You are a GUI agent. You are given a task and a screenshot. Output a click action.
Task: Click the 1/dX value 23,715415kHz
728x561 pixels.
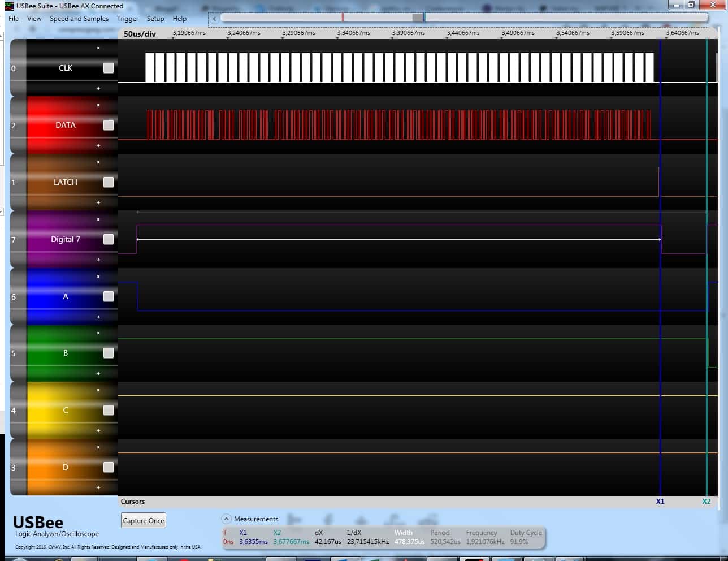pos(368,542)
